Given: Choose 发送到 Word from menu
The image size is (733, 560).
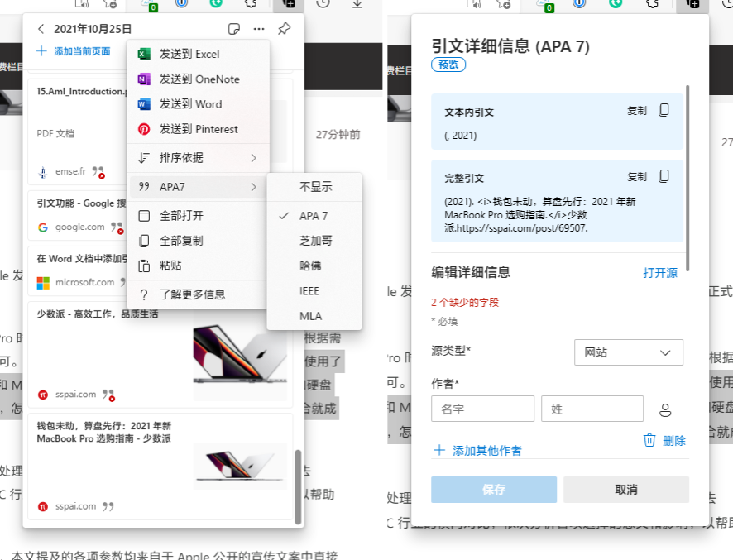Looking at the screenshot, I should point(199,103).
